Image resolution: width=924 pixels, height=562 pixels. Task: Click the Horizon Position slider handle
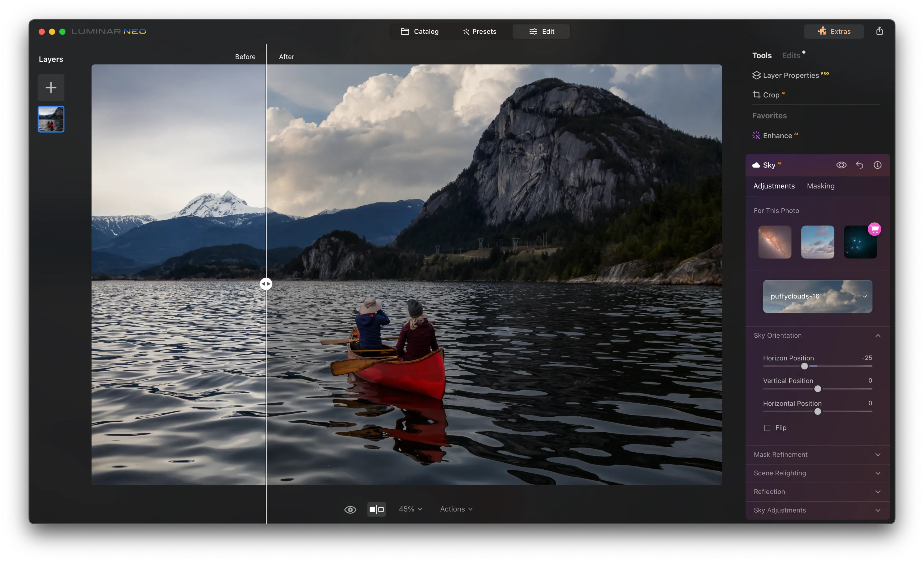[x=804, y=366]
